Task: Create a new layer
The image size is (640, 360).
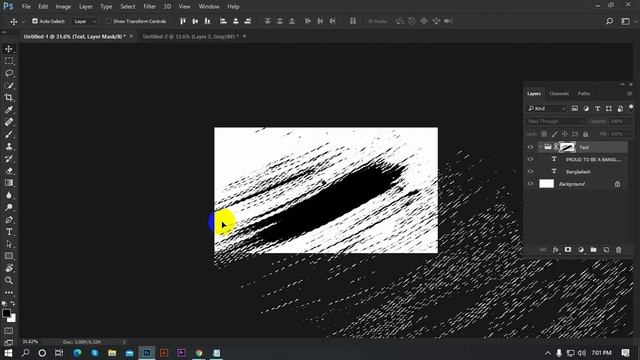Action: (x=606, y=250)
